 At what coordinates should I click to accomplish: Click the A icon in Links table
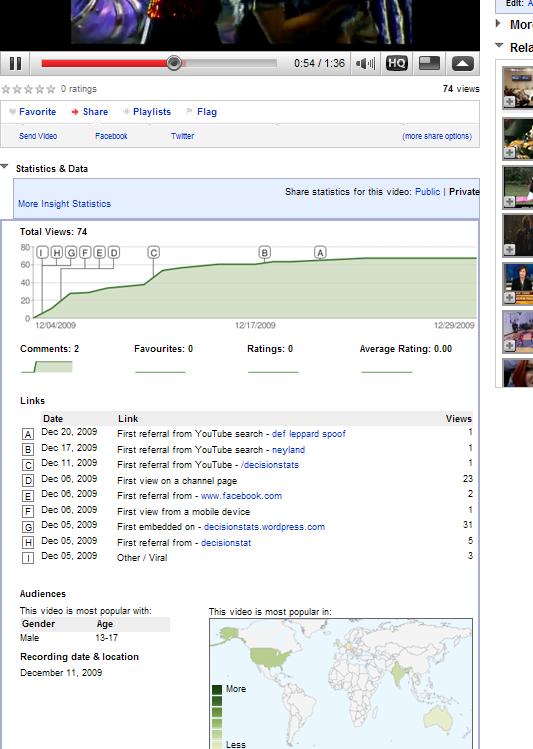pyautogui.click(x=28, y=434)
